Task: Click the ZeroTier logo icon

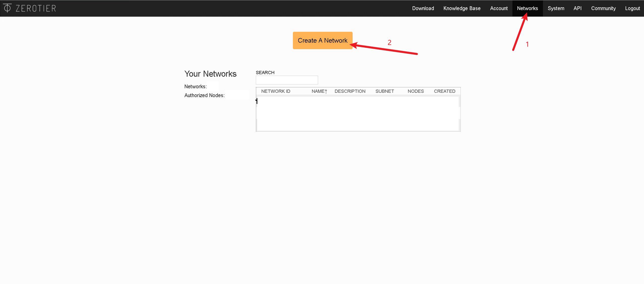Action: tap(7, 8)
